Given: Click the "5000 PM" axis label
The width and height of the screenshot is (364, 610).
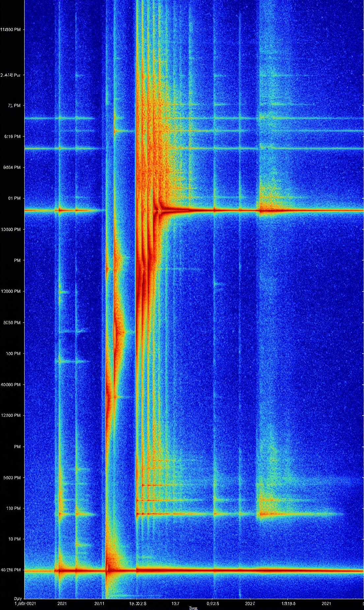Looking at the screenshot, I should click(12, 478).
